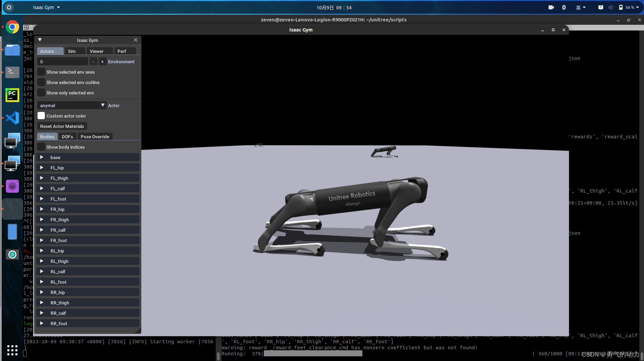The width and height of the screenshot is (644, 361).
Task: Select RR_calf body row
Action: [88, 313]
